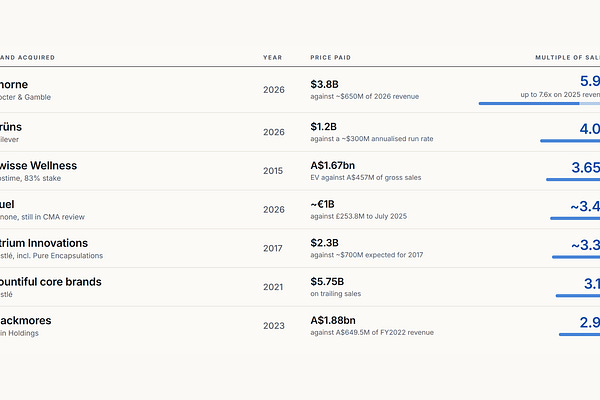
Task: Select the YEAR column header
Action: (x=272, y=57)
